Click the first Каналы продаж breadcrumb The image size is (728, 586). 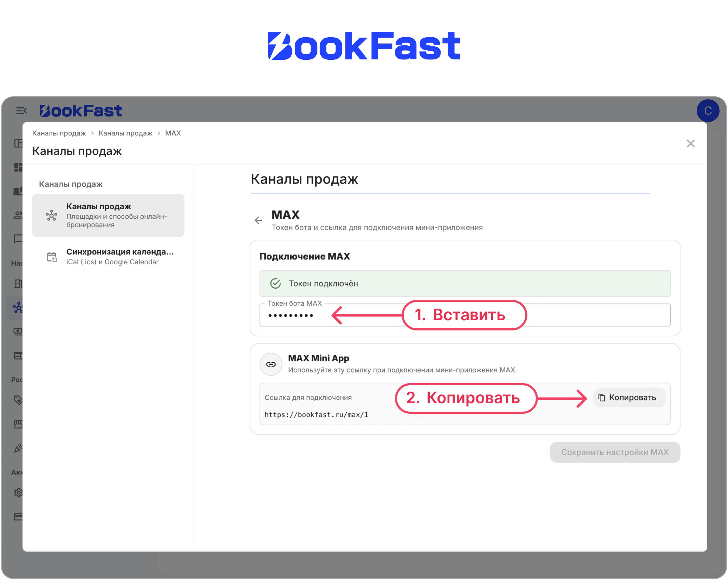pyautogui.click(x=59, y=133)
